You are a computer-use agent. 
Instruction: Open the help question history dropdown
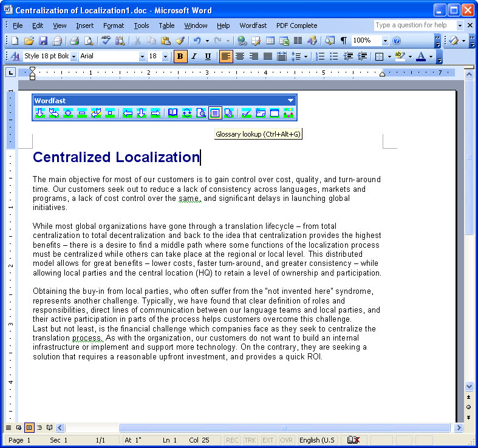460,25
